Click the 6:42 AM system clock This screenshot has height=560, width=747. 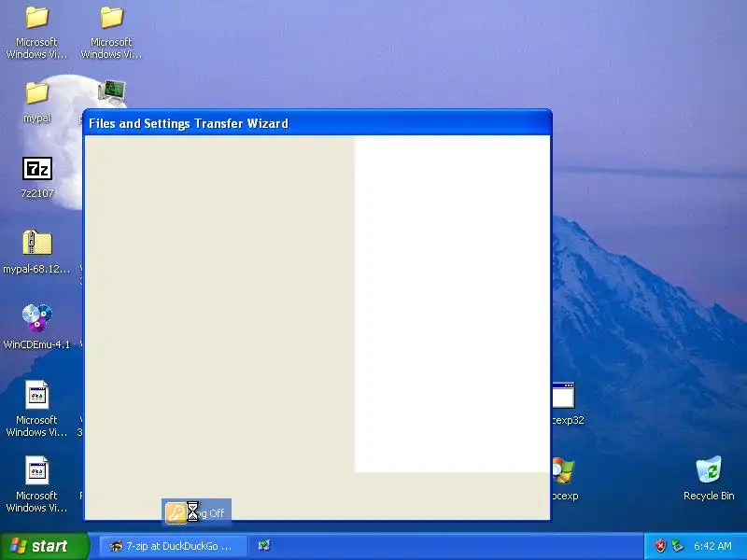(712, 546)
